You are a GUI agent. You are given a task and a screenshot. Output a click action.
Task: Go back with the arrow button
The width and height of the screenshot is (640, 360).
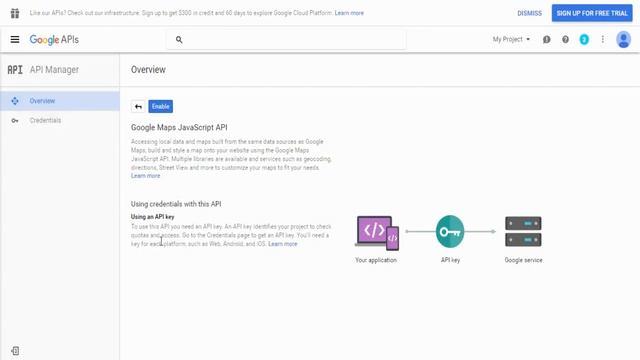[x=138, y=107]
